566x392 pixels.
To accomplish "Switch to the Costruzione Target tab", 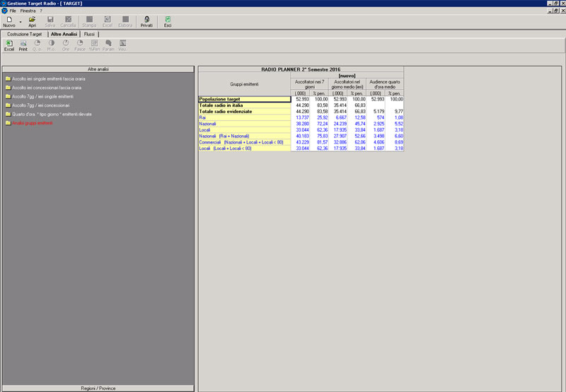I will [x=23, y=34].
